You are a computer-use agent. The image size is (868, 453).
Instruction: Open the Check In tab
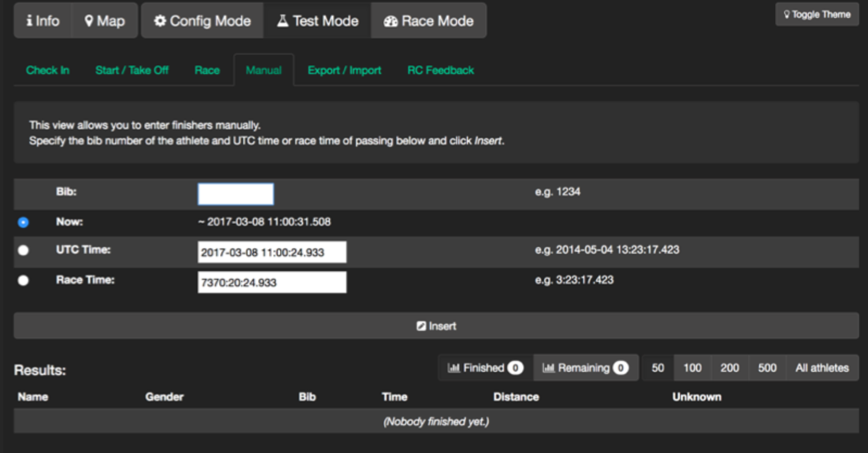coord(48,70)
